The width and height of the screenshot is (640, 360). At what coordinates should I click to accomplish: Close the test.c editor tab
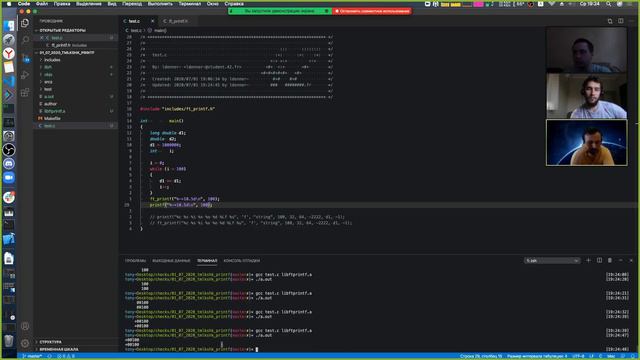tap(152, 21)
